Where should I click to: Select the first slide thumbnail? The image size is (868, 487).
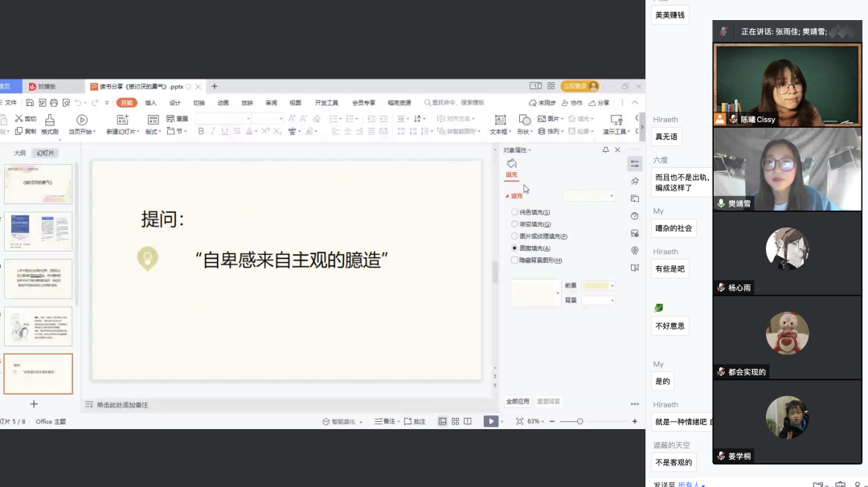click(39, 184)
